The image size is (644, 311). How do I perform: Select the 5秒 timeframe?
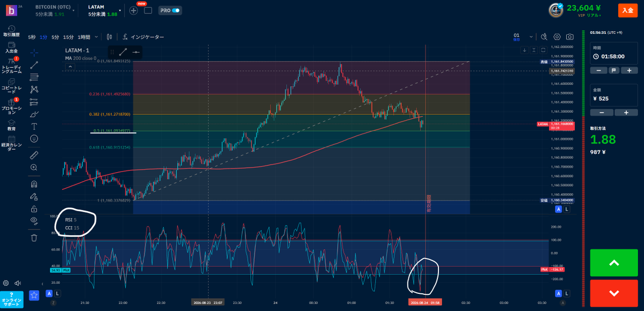click(32, 37)
